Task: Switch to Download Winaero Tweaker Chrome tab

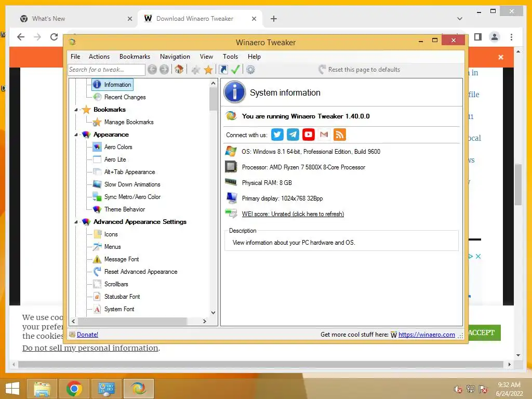Action: 200,19
